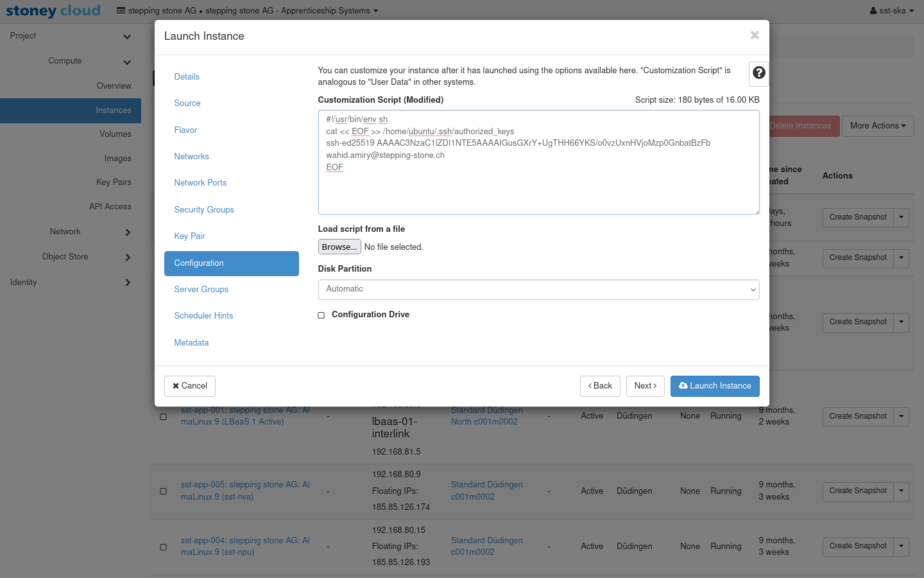The image size is (924, 578).
Task: Click the stoney cloud logo
Action: (53, 11)
